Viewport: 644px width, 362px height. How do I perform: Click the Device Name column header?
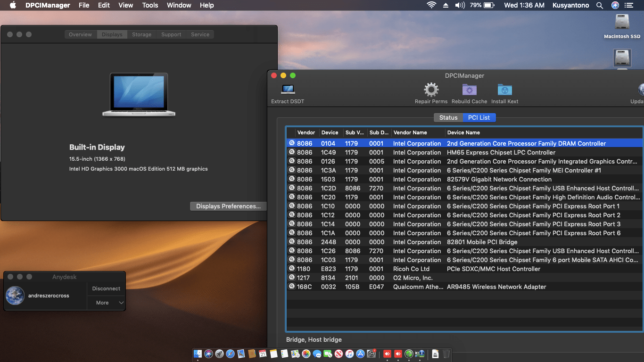(544, 132)
